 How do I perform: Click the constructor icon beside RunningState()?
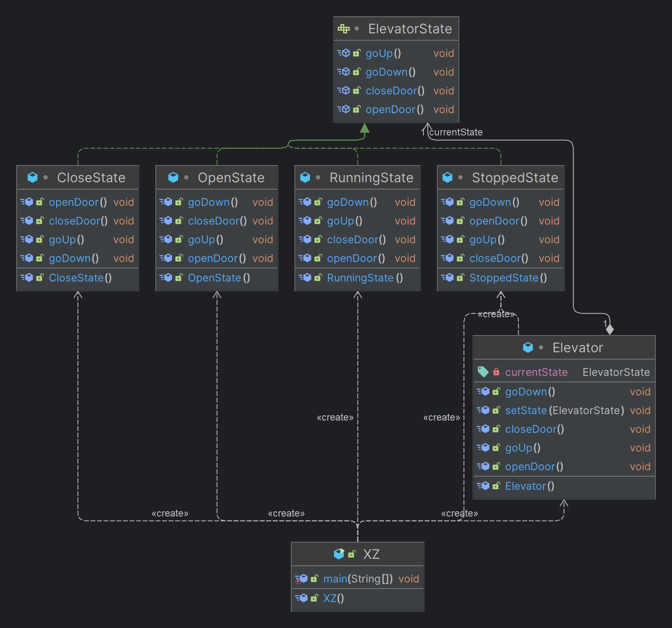[305, 277]
